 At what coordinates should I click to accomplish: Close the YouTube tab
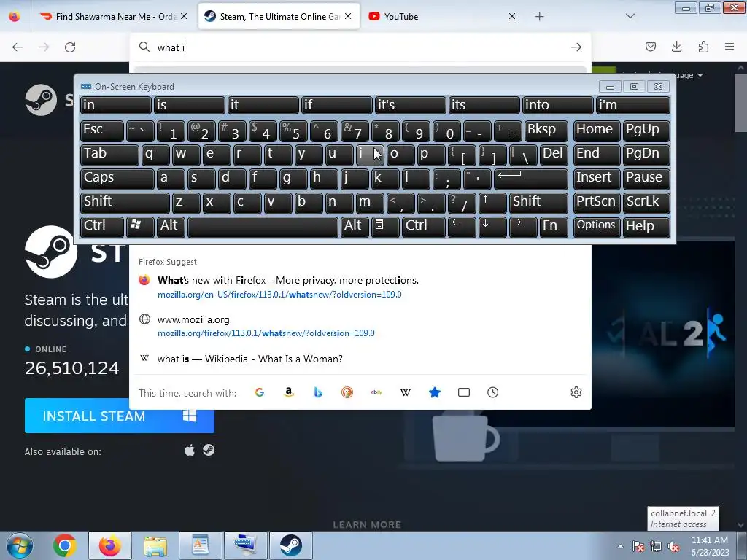(x=511, y=16)
